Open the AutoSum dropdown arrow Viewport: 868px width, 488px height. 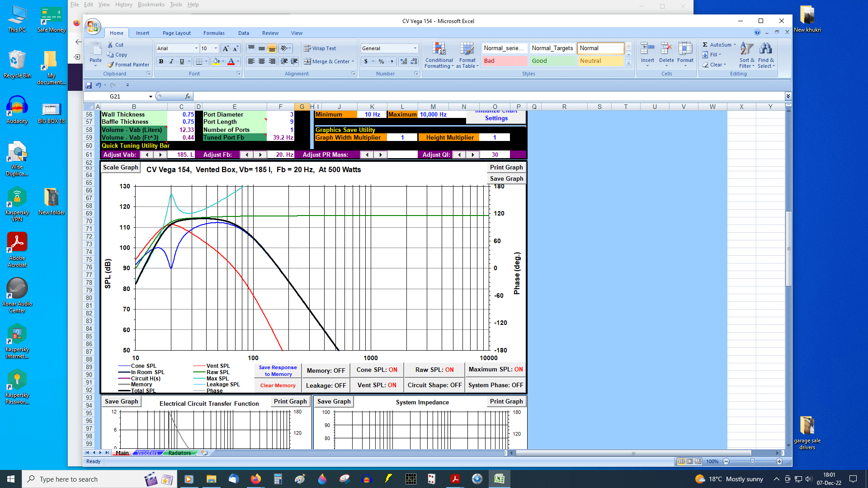point(735,45)
